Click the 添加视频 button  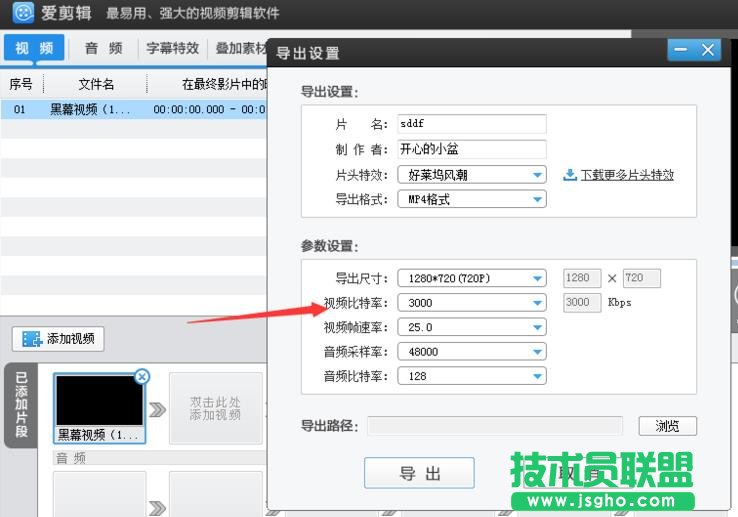coord(58,339)
